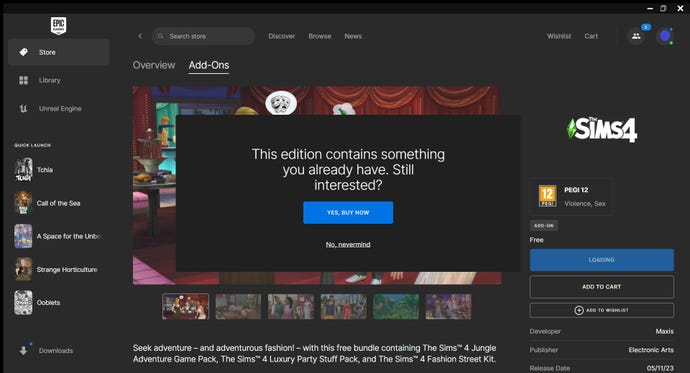Screen dimensions: 690x373
Task: Open the Downloads arrow icon
Action: (x=23, y=351)
